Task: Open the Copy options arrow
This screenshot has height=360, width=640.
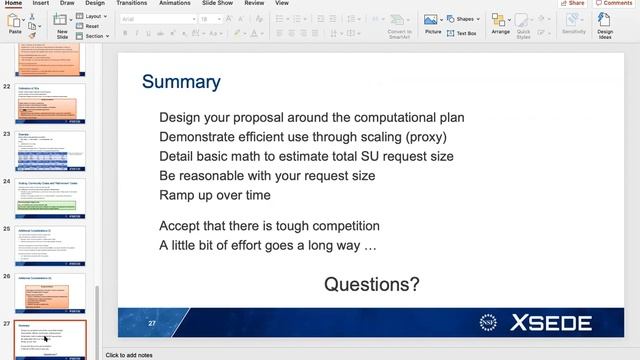Action: [39, 27]
